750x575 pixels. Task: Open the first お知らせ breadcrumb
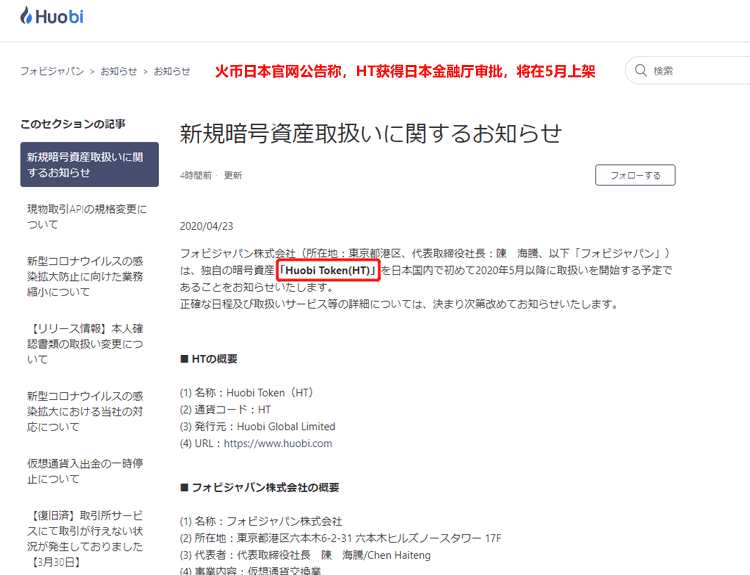click(x=119, y=71)
